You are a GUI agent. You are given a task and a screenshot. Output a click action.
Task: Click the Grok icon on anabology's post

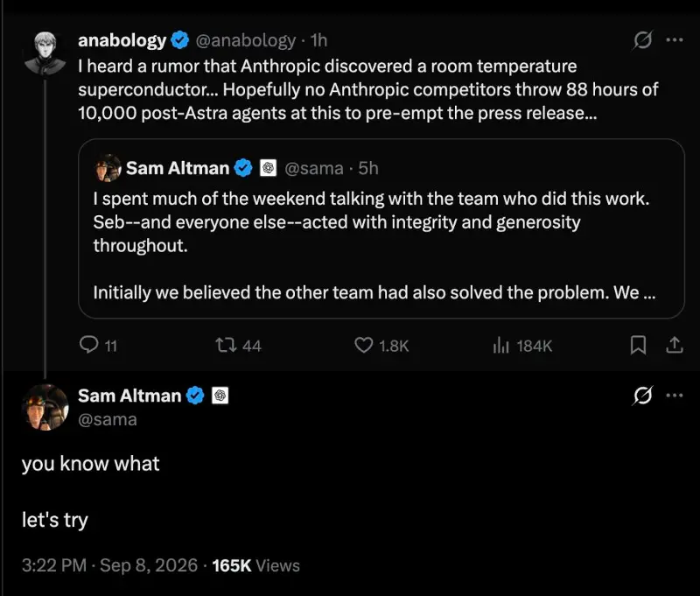click(x=642, y=40)
